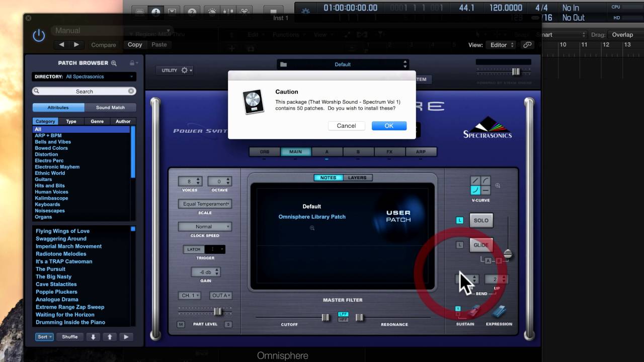Open the Directory All Spectrasonics dropdown
Viewport: 644px width, 362px height.
pyautogui.click(x=84, y=76)
